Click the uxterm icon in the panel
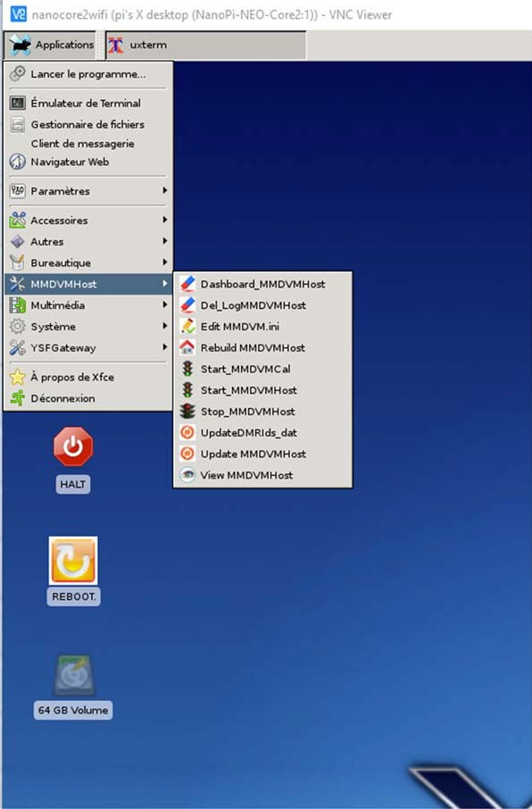 tap(115, 45)
